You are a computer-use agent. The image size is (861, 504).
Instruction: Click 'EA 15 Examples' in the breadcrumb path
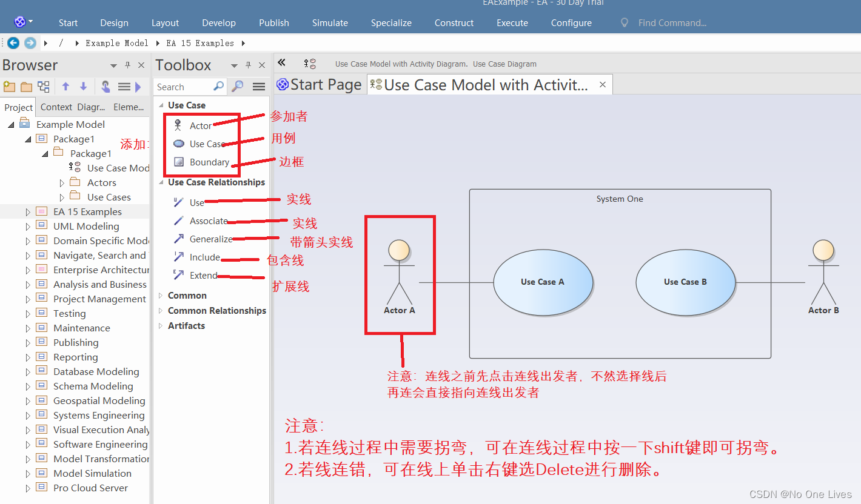[200, 43]
